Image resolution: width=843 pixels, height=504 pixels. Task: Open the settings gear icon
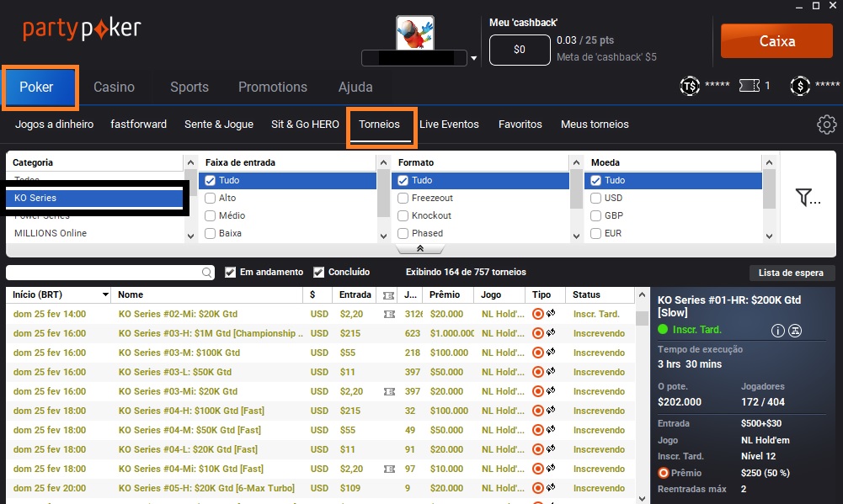826,125
